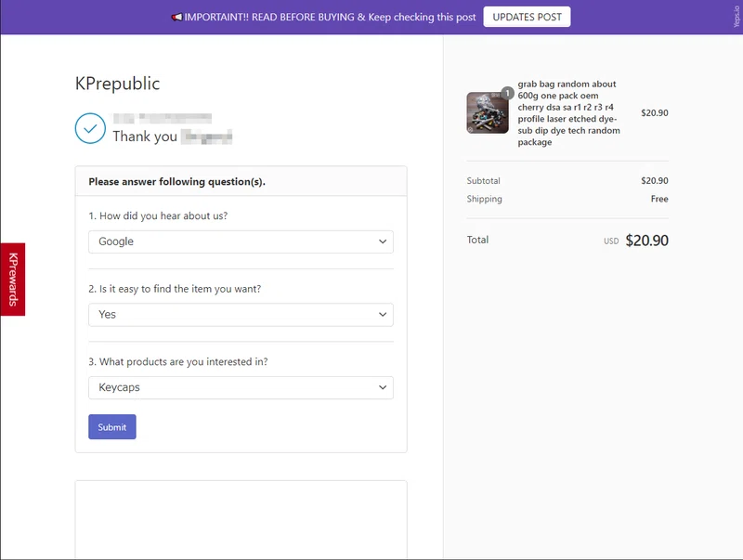Viewport: 743px width, 560px height.
Task: Click the grab bag product thumbnail
Action: [x=488, y=112]
